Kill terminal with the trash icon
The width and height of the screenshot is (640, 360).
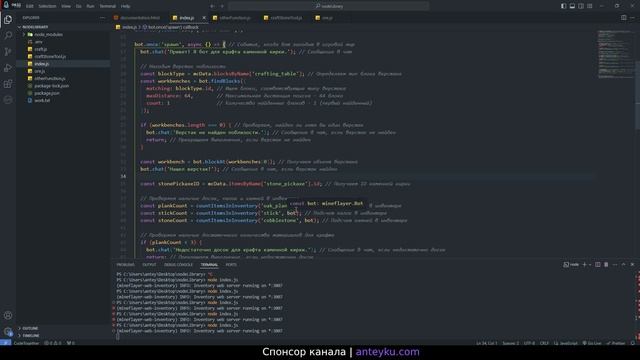pos(606,264)
